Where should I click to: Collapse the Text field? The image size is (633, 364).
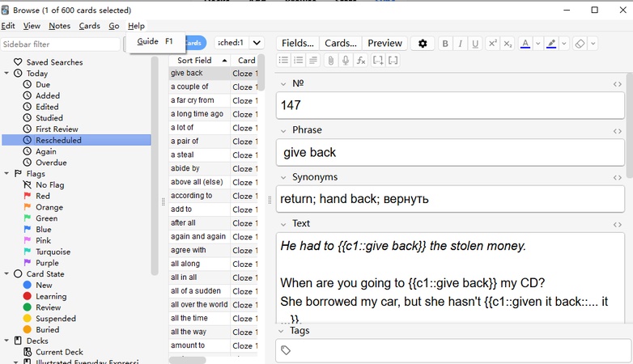pyautogui.click(x=283, y=224)
